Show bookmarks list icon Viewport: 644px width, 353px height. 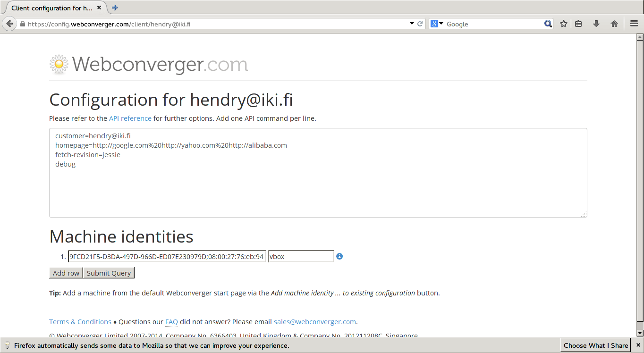(x=578, y=24)
